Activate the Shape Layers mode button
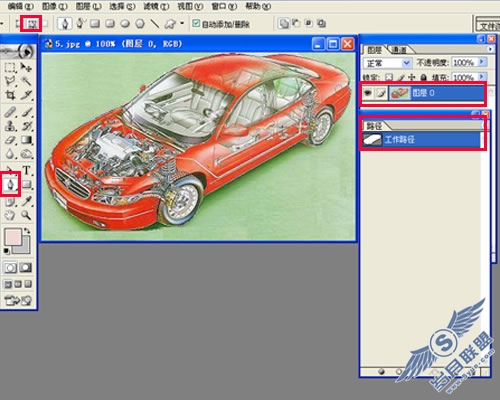Viewport: 500px width, 400px height. point(18,24)
